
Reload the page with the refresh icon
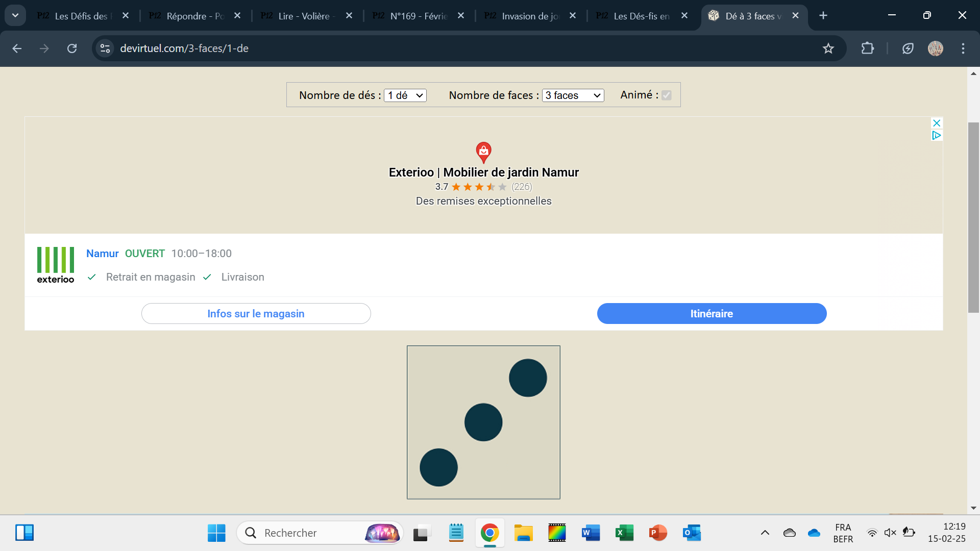pos(72,48)
